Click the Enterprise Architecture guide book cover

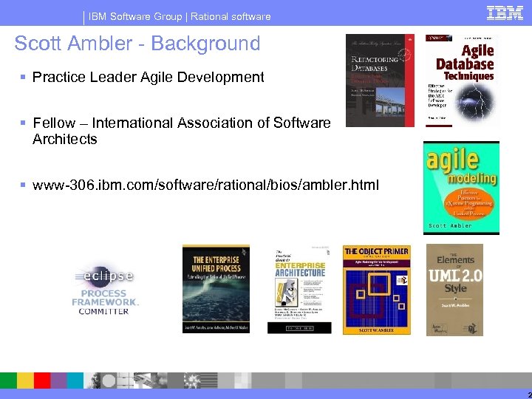[299, 291]
